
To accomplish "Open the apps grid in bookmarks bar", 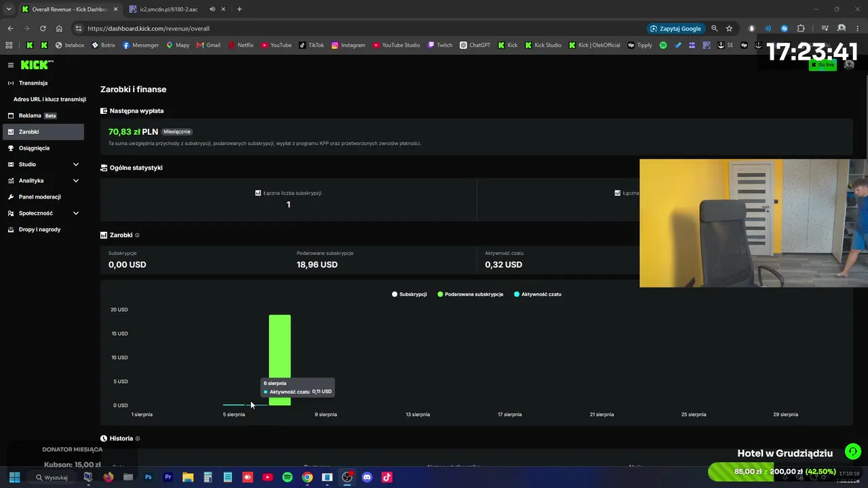I will [9, 45].
